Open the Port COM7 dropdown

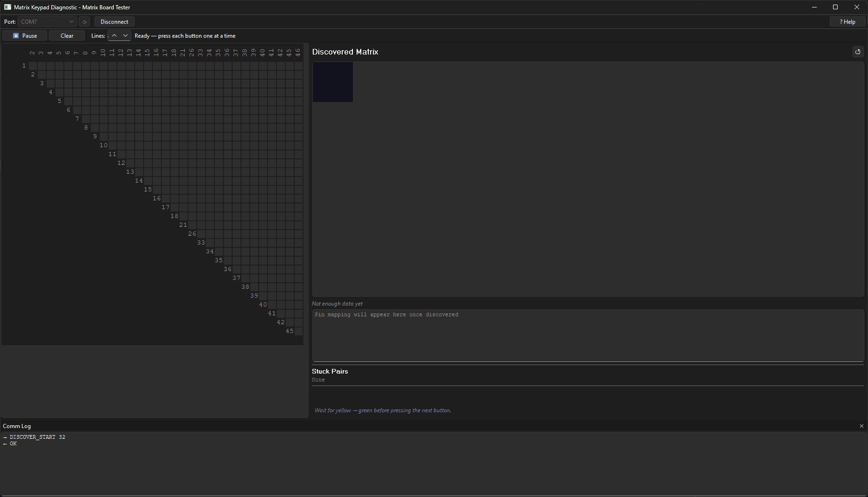click(47, 22)
